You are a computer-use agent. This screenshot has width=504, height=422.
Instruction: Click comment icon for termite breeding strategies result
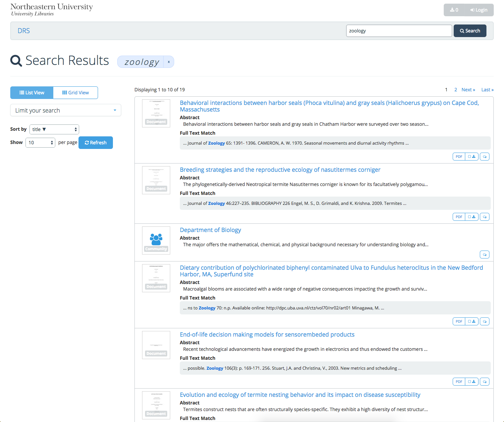484,217
